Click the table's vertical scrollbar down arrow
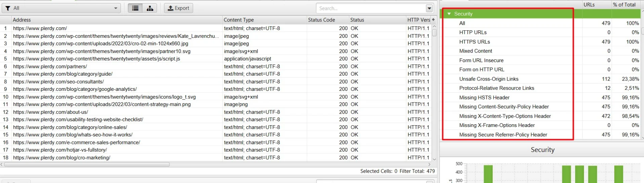The image size is (644, 183). (434, 159)
